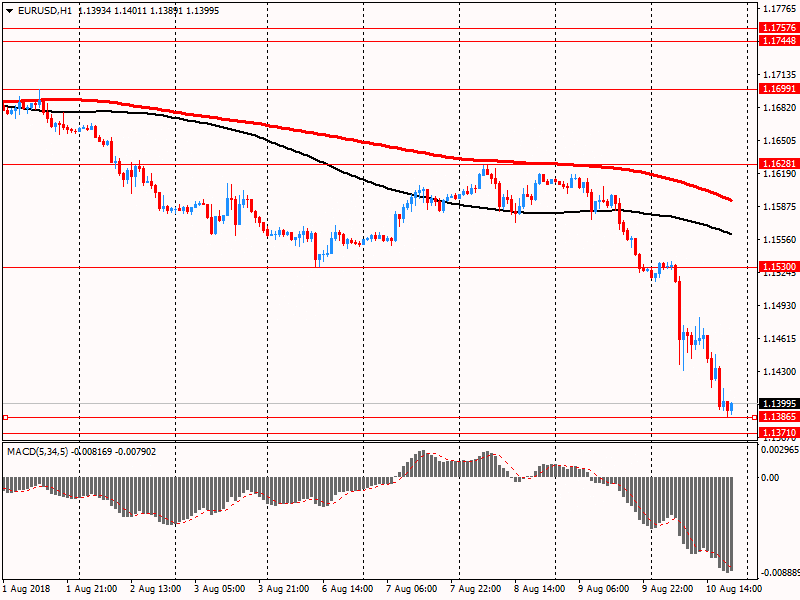Click the 3 Aug 05:00 time label

(219, 589)
